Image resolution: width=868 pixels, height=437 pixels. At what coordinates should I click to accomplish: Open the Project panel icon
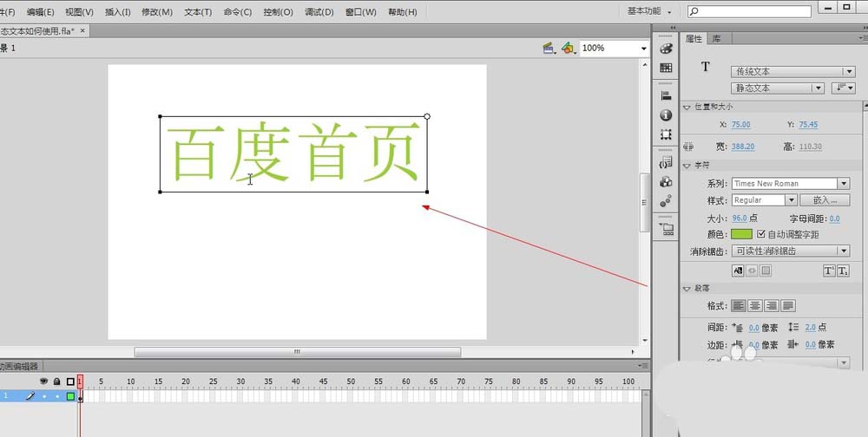[666, 229]
